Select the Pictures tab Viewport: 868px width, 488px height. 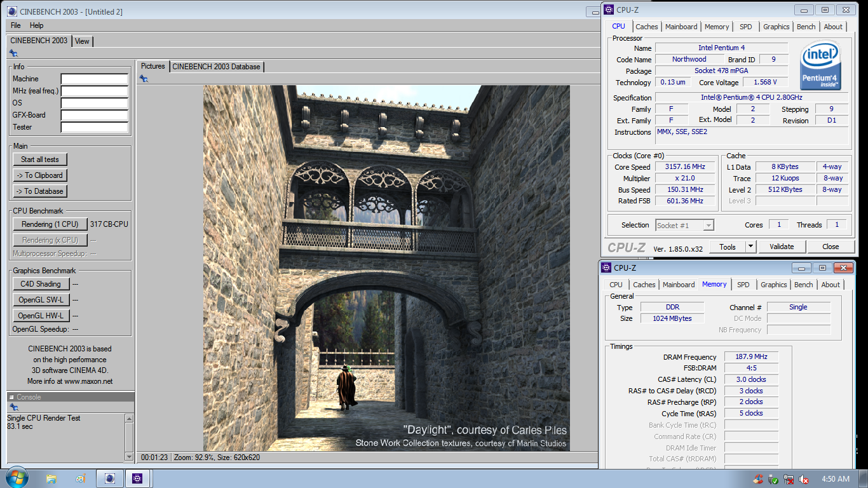153,66
